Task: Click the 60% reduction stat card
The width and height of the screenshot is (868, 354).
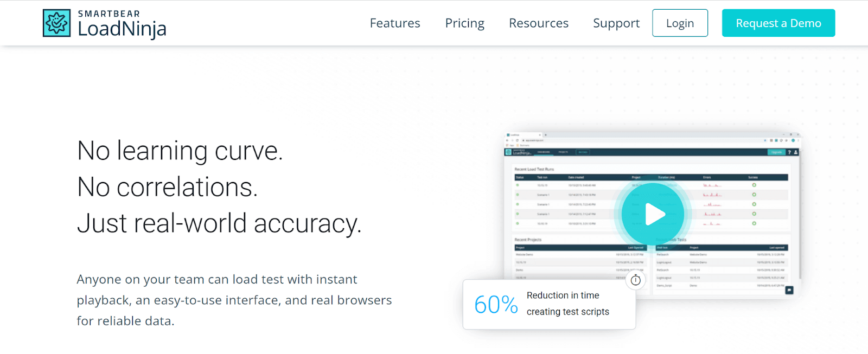Action: (549, 304)
